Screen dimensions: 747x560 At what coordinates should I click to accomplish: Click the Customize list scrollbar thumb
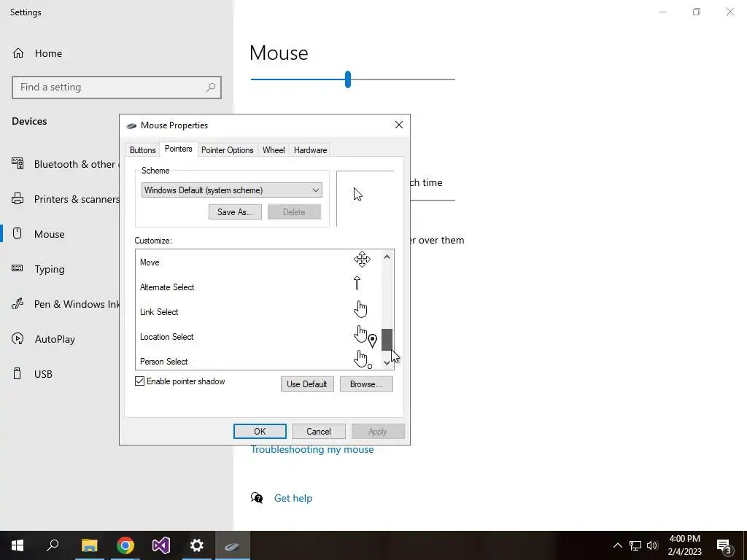[387, 340]
